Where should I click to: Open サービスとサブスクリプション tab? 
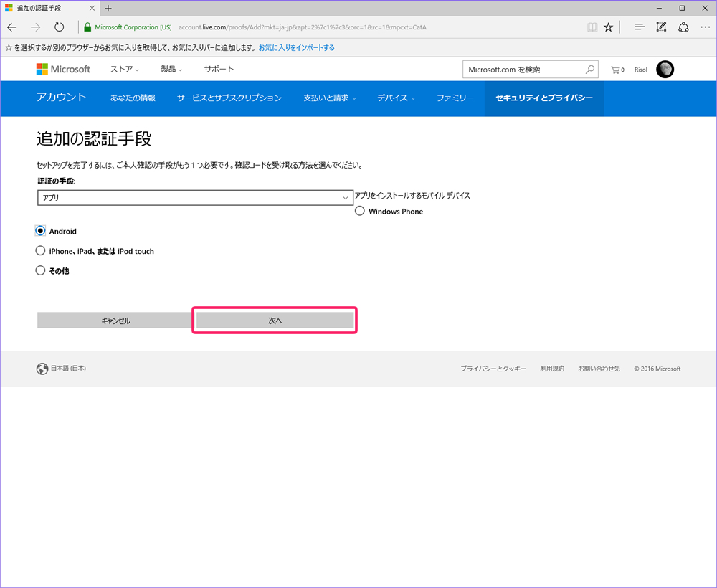[229, 98]
